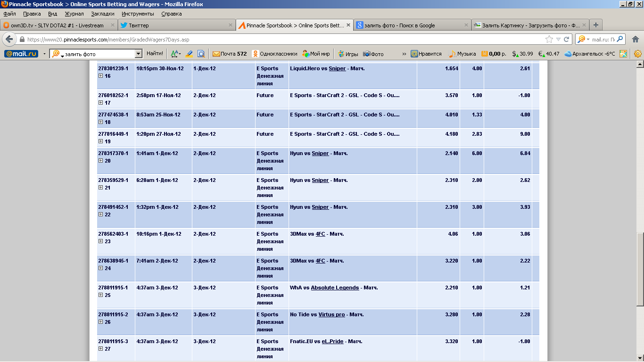The image size is (644, 362).
Task: Switch to the Залить Картинку tab
Action: coord(530,25)
